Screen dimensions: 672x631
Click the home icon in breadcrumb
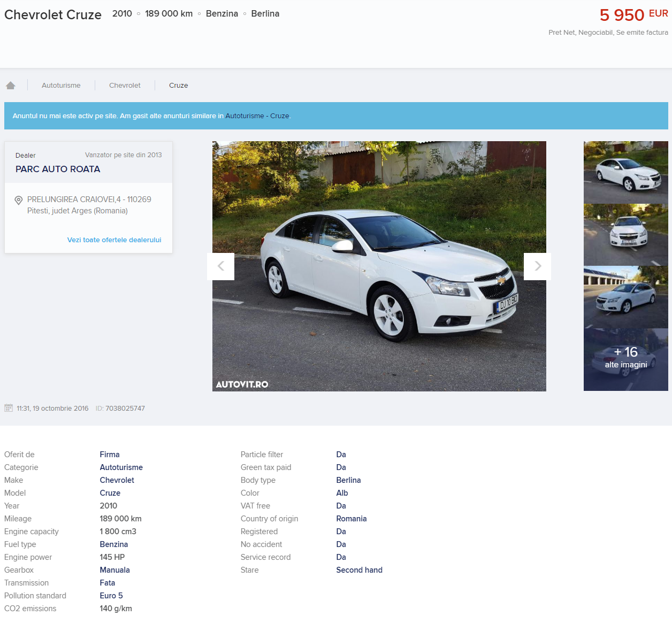click(x=11, y=86)
